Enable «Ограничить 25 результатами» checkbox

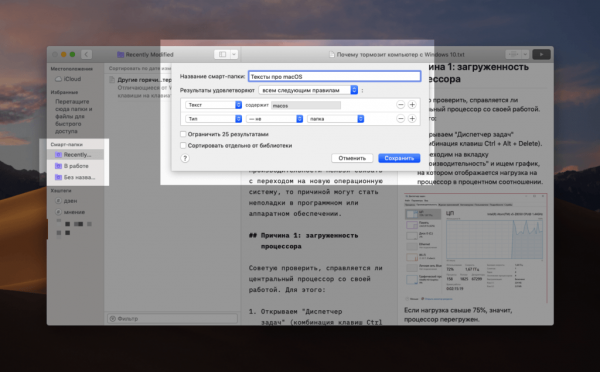click(183, 134)
